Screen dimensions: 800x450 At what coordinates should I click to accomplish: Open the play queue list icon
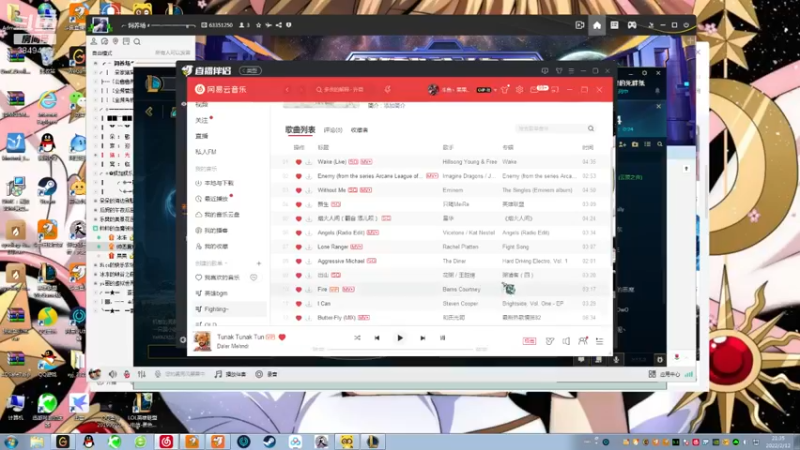click(599, 341)
